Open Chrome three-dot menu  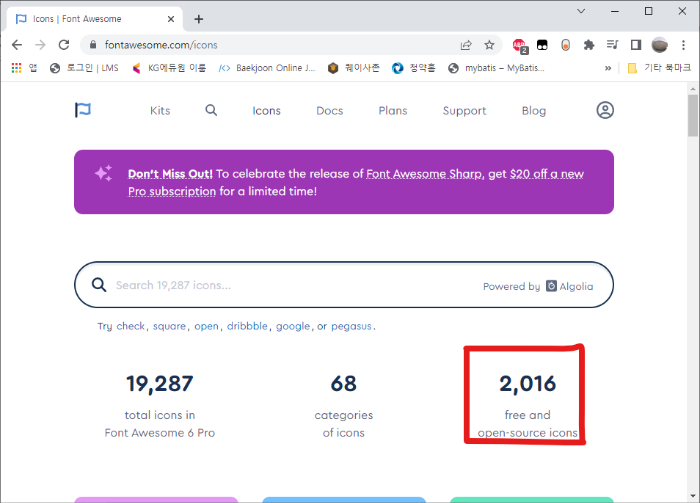coord(683,45)
